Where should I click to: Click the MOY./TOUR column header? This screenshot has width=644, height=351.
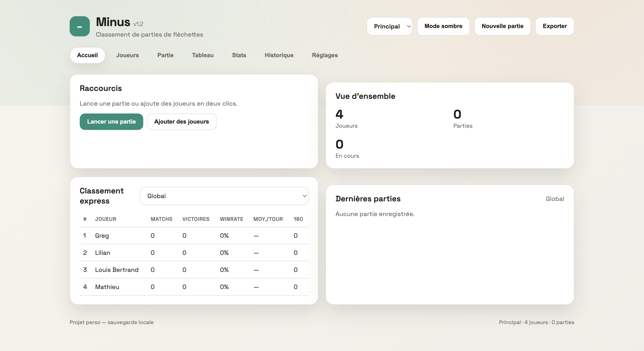[268, 219]
